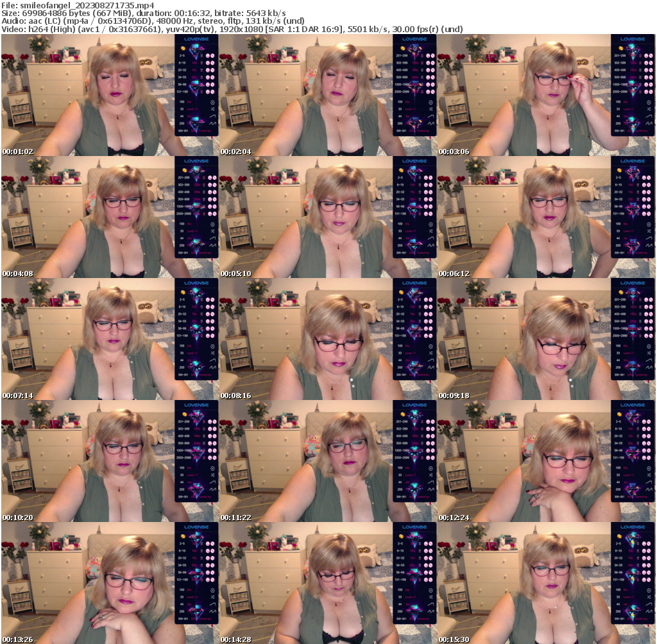Click the intensity bar next to the 25s duration

point(201,77)
